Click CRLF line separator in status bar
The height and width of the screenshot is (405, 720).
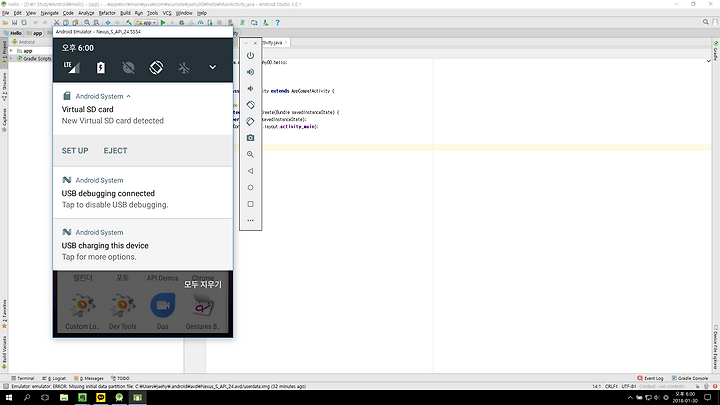[611, 387]
